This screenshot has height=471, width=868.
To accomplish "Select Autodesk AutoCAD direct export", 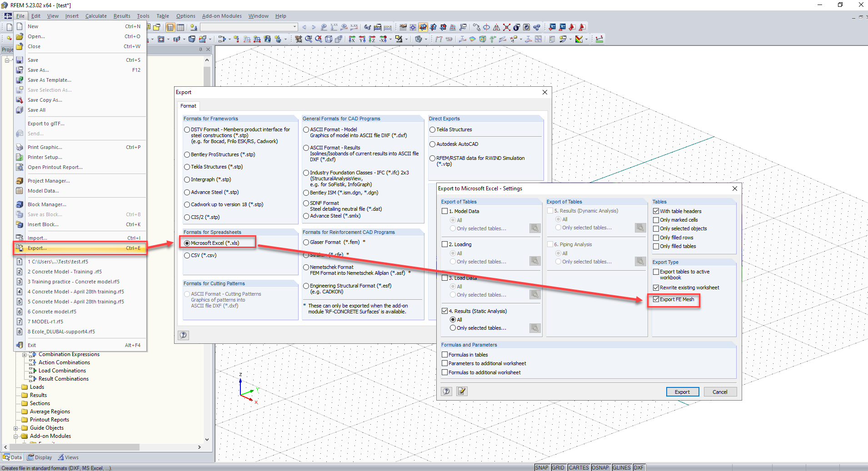I will (432, 144).
